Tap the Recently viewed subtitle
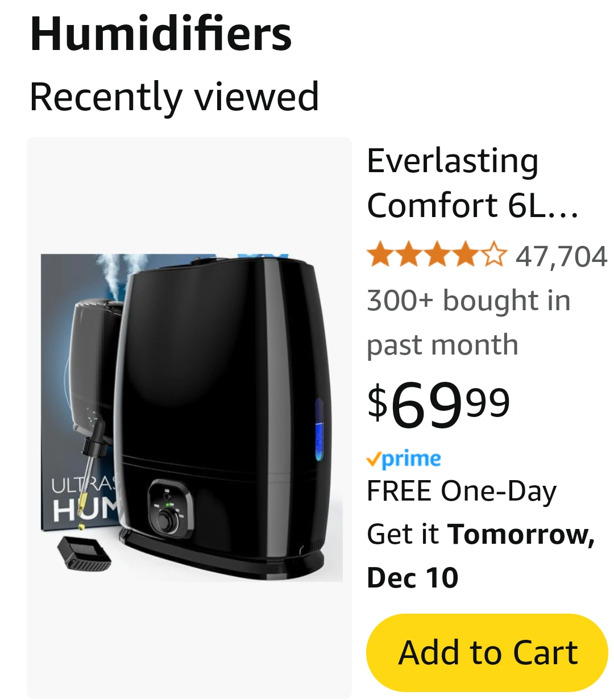The height and width of the screenshot is (700, 614). coord(174,97)
